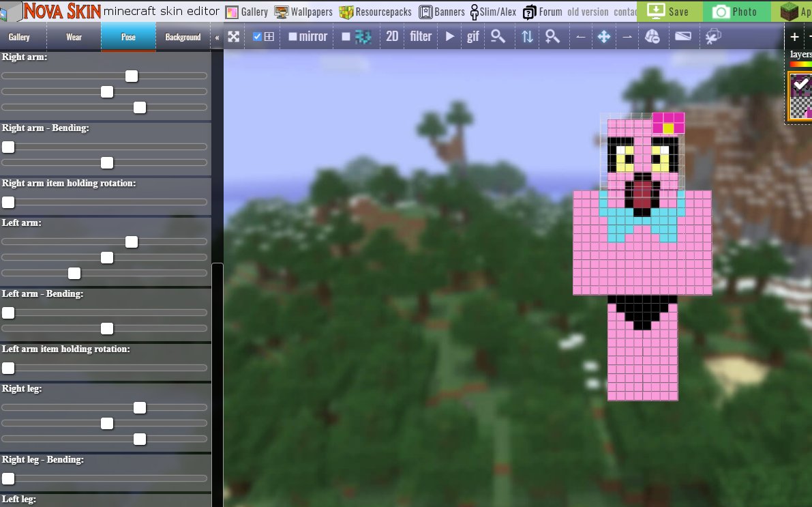
Task: Click the Nova Skin logo
Action: pos(61,11)
